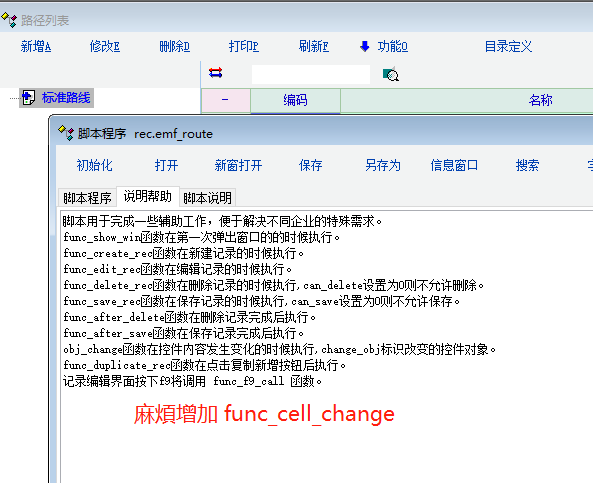Click the 保存 button in script dialog
Image resolution: width=593 pixels, height=483 pixels.
coord(310,165)
